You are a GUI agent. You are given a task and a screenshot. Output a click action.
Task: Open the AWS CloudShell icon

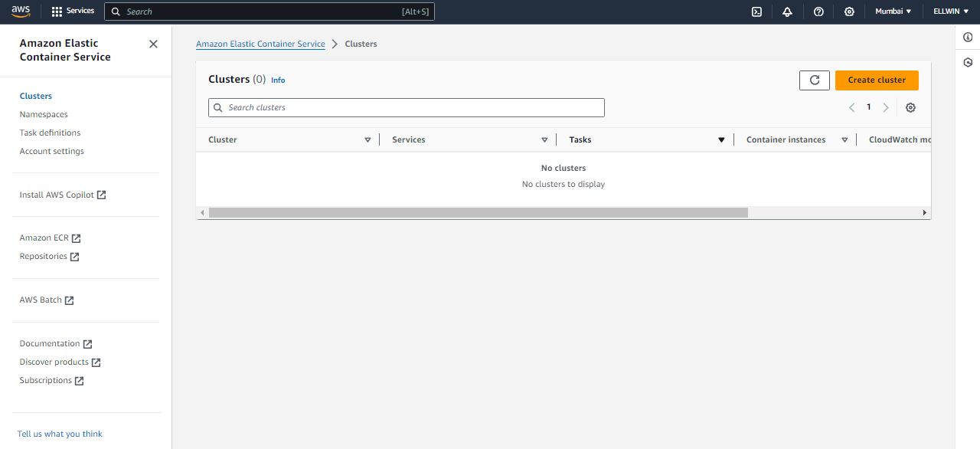756,11
